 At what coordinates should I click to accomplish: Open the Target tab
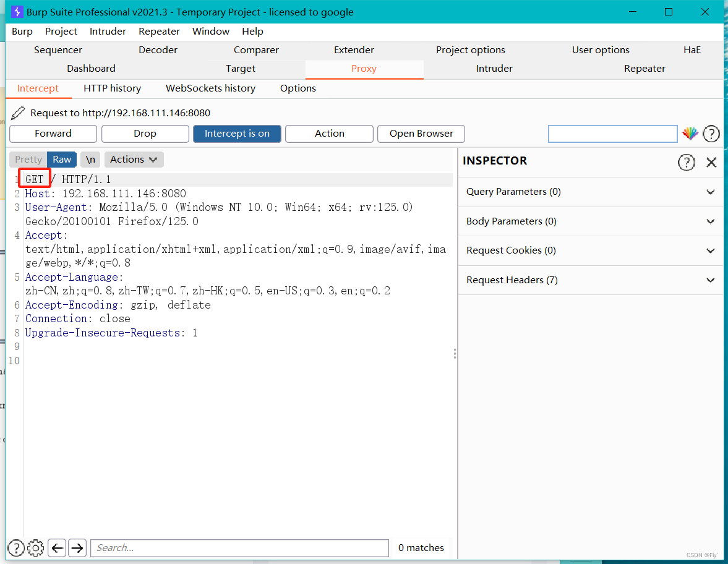[241, 69]
